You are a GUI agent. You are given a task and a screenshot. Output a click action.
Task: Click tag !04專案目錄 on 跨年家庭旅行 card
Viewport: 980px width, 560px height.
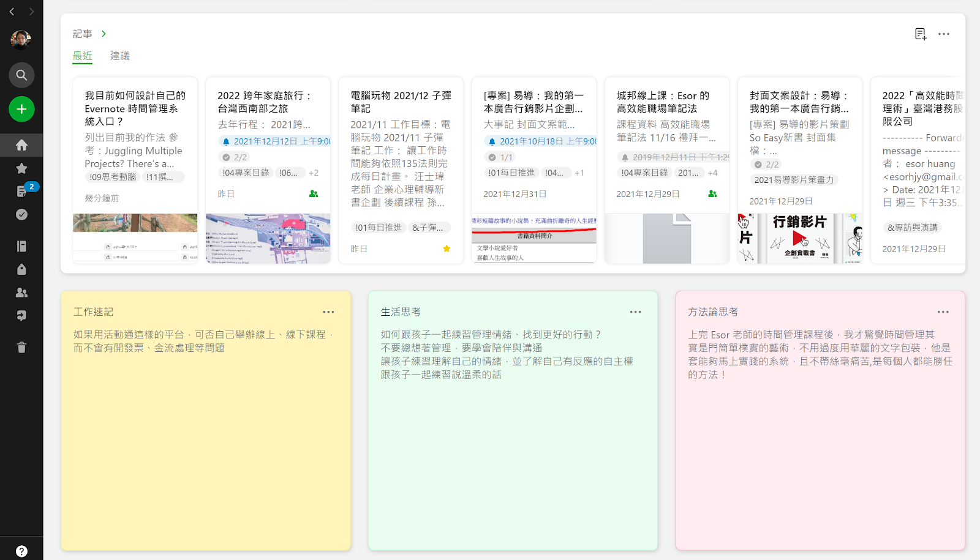click(246, 173)
